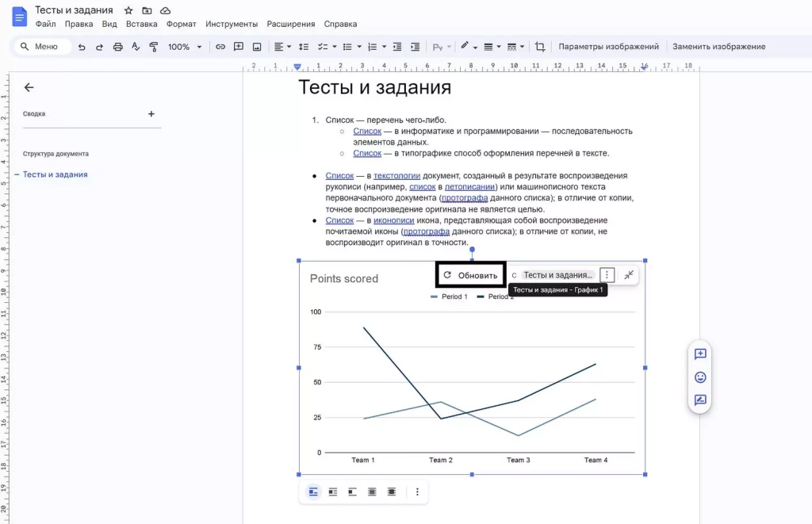Add a comment from the toolbar
This screenshot has width=812, height=524.
point(238,46)
